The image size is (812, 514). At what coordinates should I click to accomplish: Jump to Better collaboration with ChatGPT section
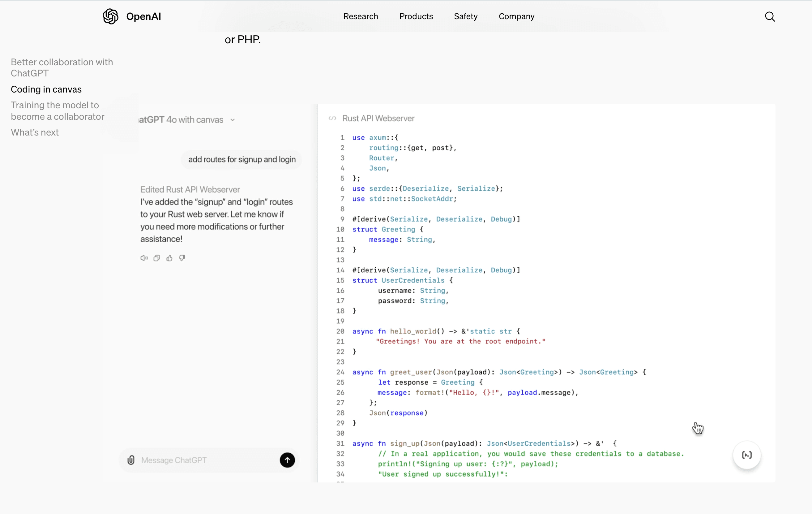point(62,67)
